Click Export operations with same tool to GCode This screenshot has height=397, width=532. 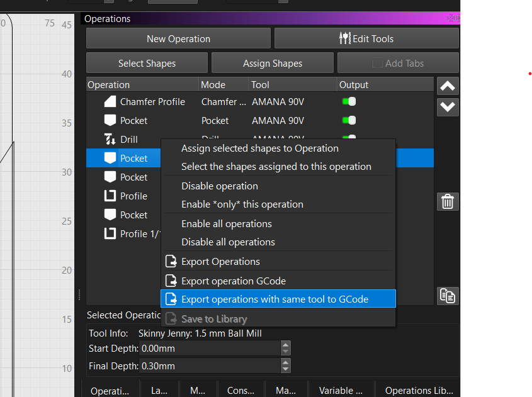tap(278, 299)
